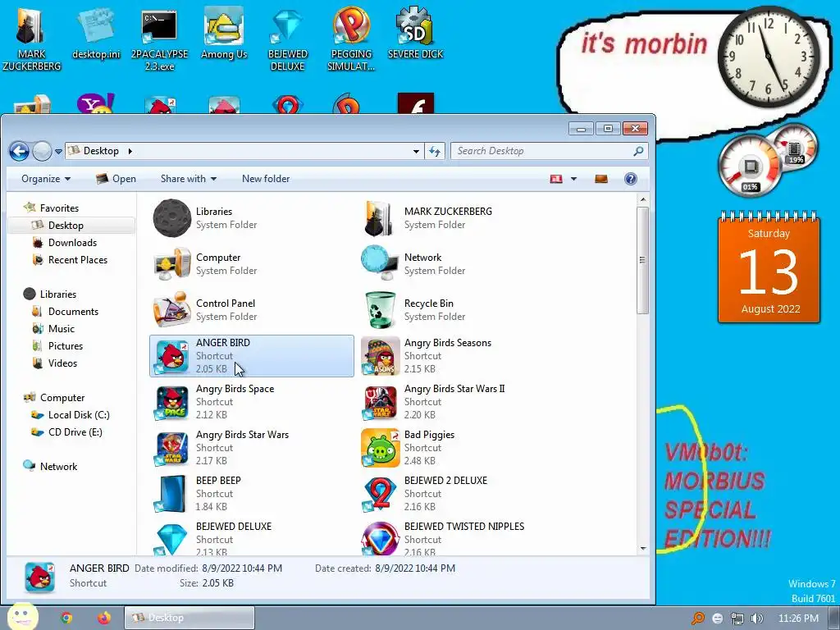Select Network in the navigation pane

click(58, 466)
